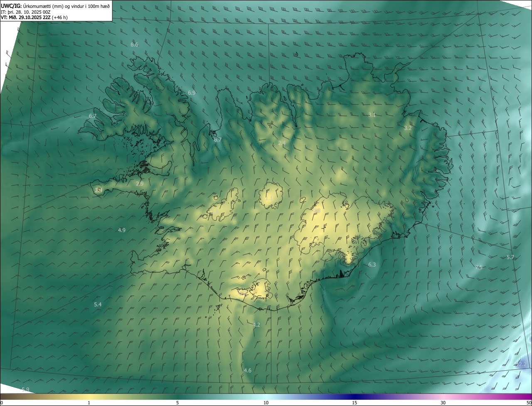Click the map value label '7.5'

tap(479, 267)
